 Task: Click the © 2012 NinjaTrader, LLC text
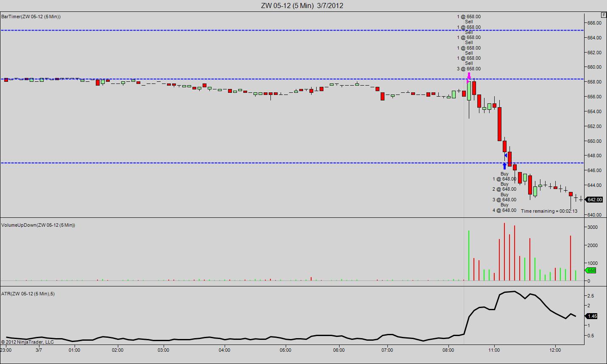28,342
